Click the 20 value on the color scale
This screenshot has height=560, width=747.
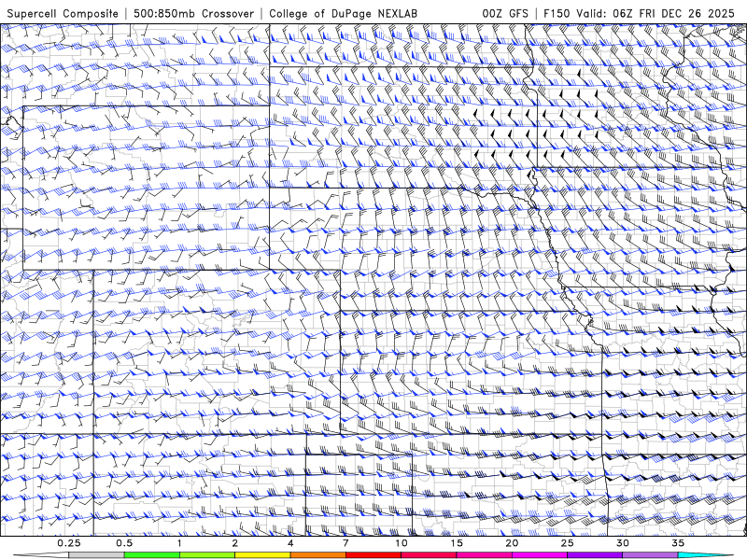(512, 543)
